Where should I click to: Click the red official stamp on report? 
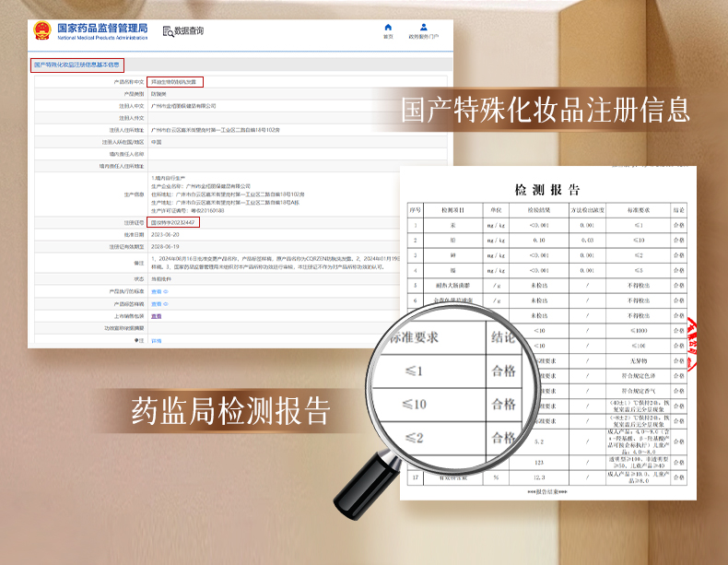[691, 345]
